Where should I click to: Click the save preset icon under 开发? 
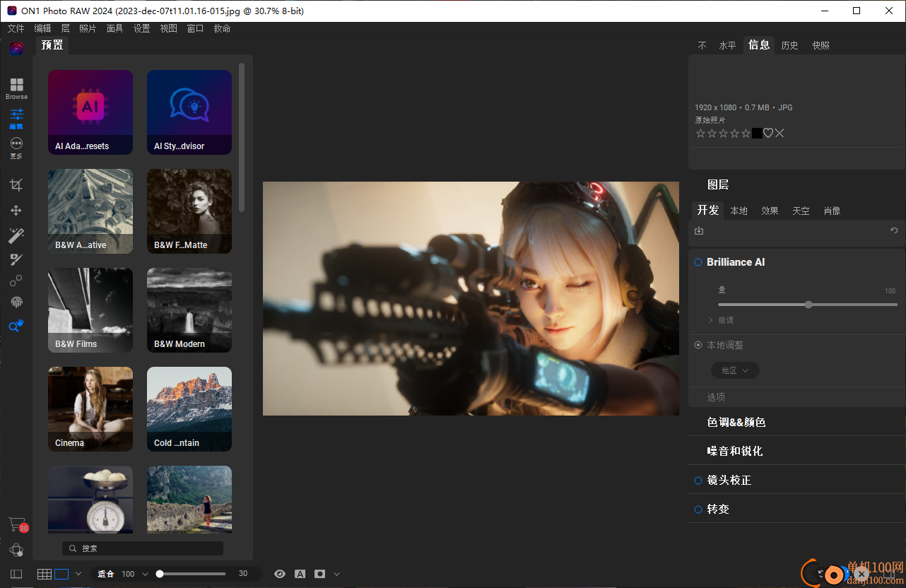[699, 230]
